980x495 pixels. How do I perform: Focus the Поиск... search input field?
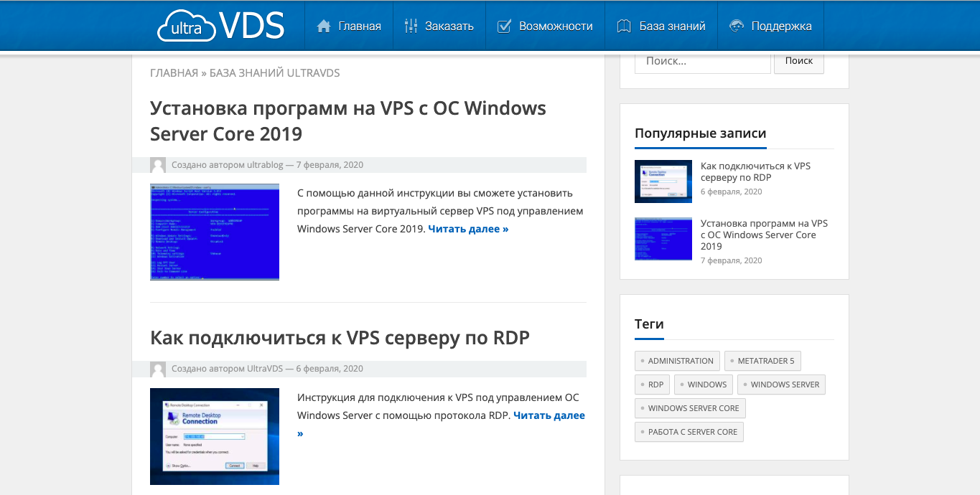tap(703, 62)
